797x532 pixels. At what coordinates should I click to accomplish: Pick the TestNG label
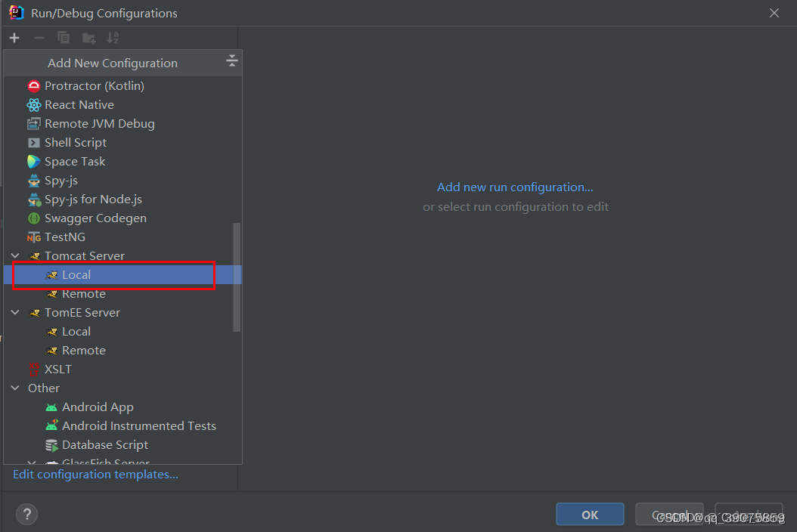coord(65,237)
